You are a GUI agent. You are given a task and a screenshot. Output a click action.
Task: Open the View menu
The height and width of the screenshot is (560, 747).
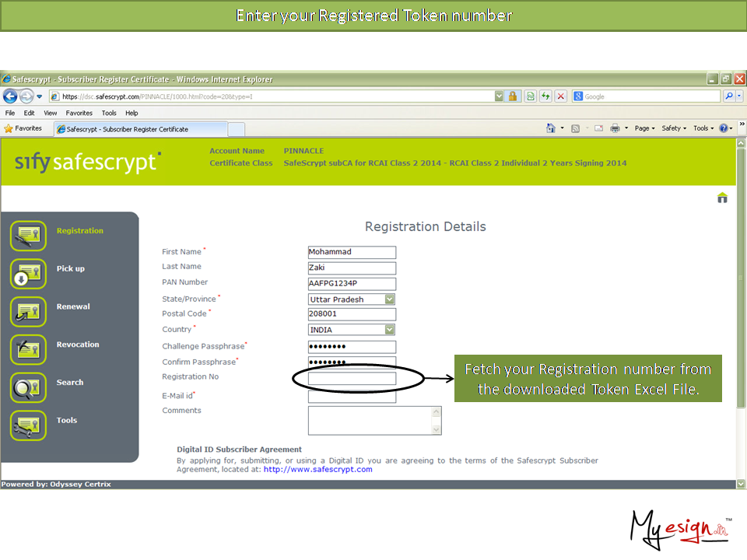[50, 113]
